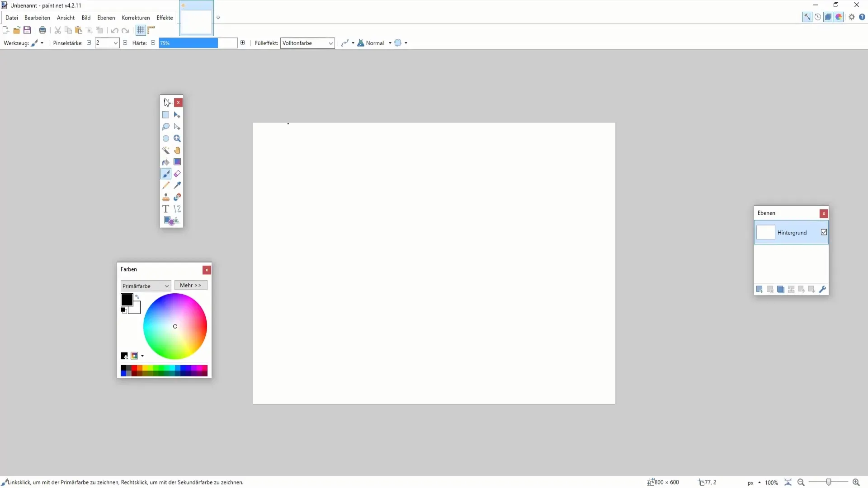
Task: Select the Shapes tool
Action: coord(171,221)
